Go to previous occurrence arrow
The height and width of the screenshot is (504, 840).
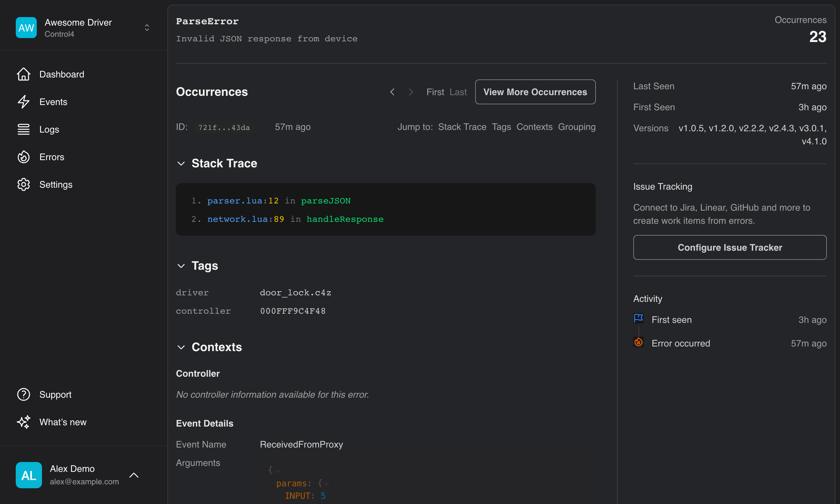click(392, 92)
